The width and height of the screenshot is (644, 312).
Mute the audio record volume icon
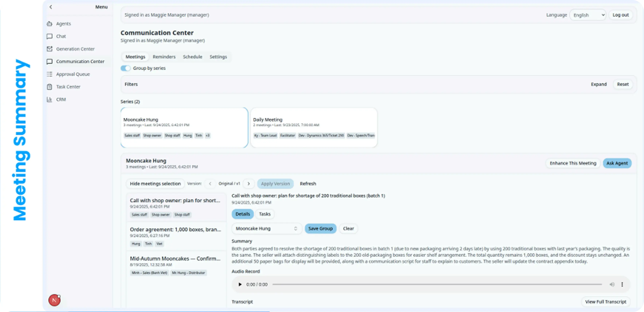[612, 284]
